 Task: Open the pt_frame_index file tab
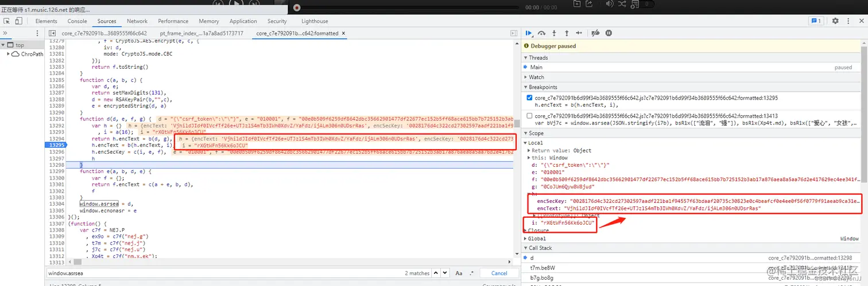(x=201, y=33)
